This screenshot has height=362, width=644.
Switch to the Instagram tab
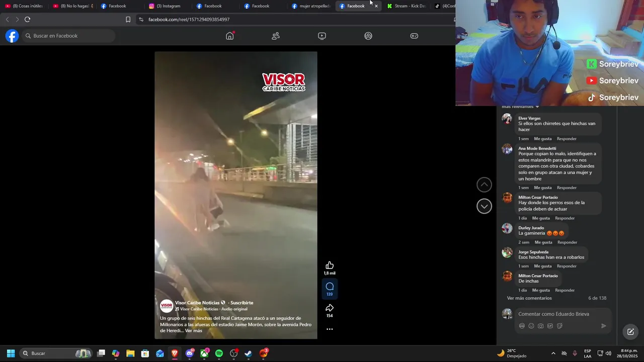tap(168, 6)
